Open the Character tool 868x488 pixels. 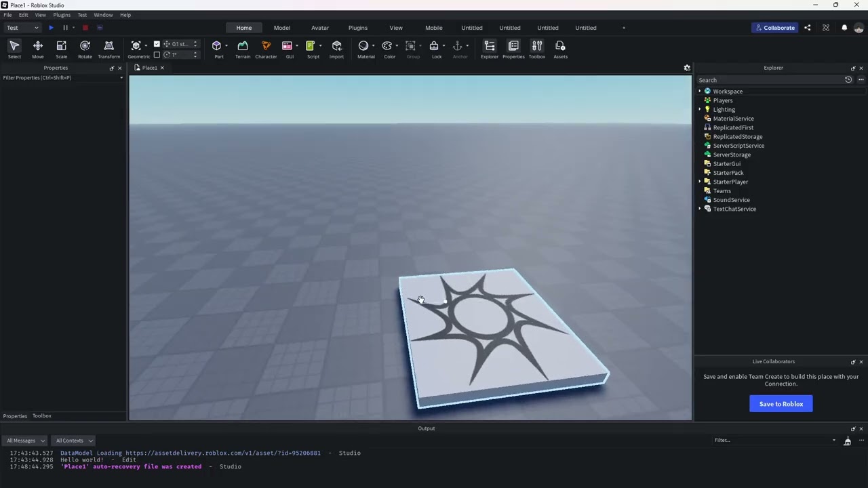(x=266, y=49)
